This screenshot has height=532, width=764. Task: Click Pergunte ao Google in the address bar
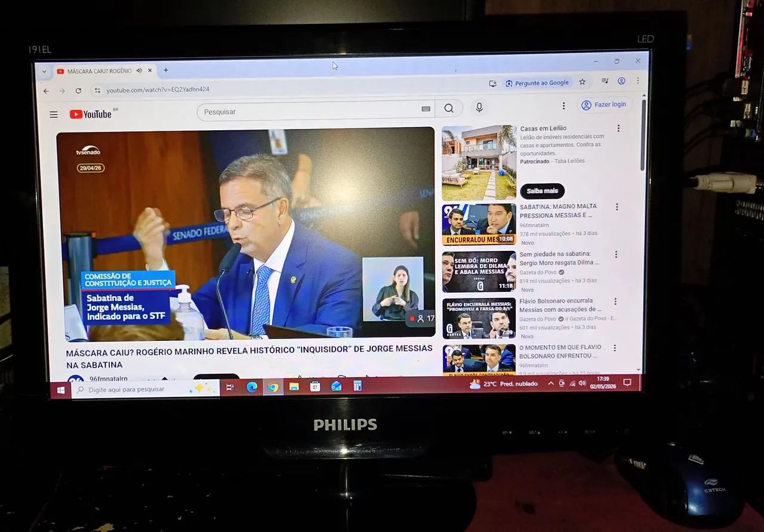point(537,83)
